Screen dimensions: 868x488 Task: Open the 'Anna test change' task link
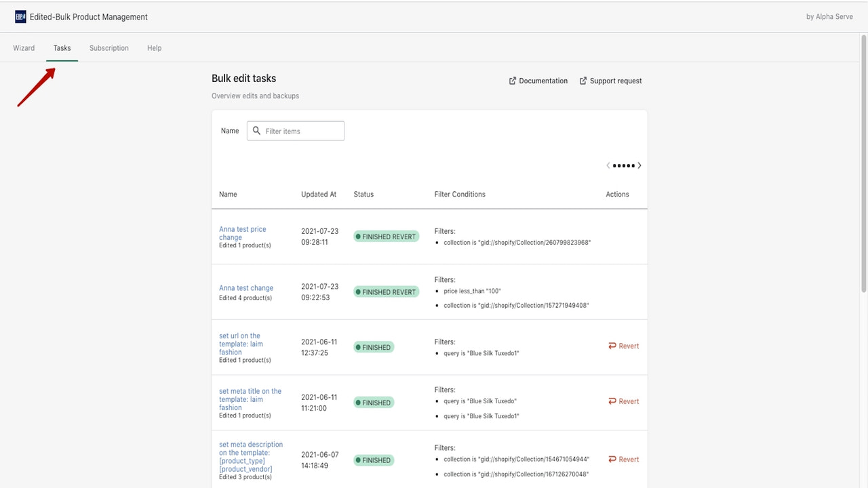246,287
